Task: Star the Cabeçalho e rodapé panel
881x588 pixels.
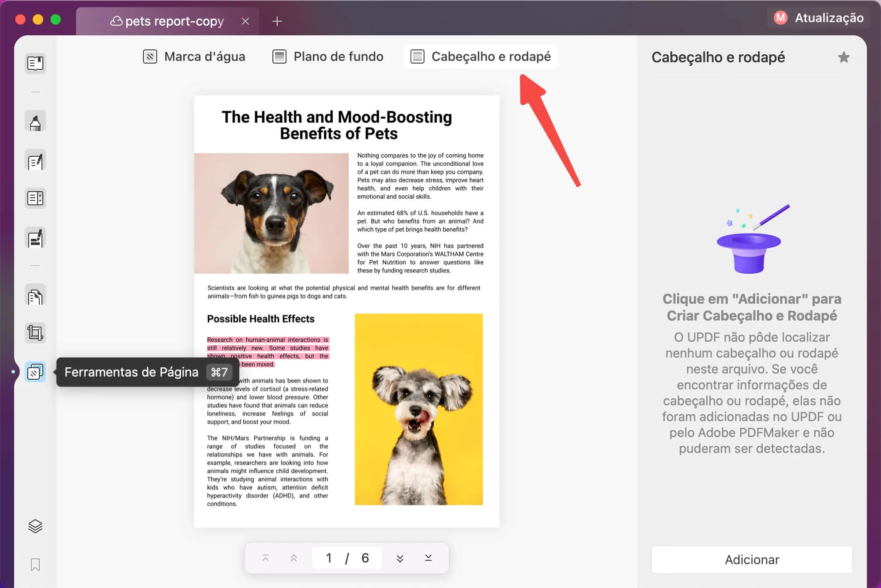Action: pos(843,57)
